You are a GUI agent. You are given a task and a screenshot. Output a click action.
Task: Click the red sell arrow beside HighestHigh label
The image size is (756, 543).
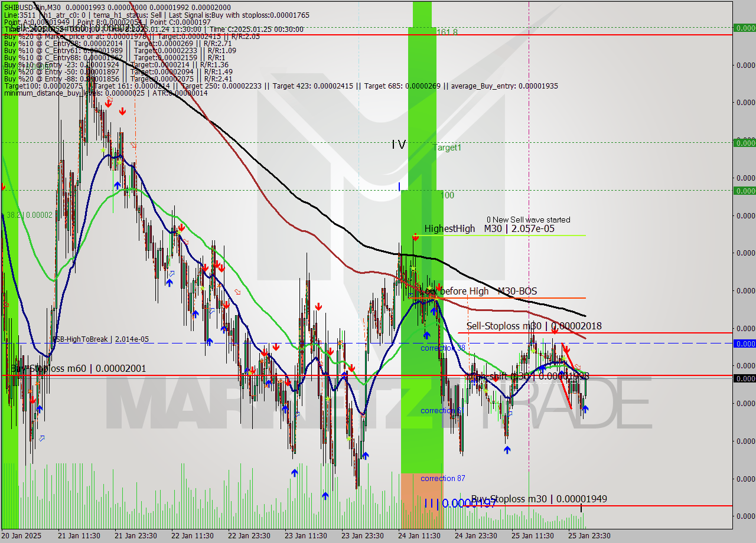(x=415, y=237)
